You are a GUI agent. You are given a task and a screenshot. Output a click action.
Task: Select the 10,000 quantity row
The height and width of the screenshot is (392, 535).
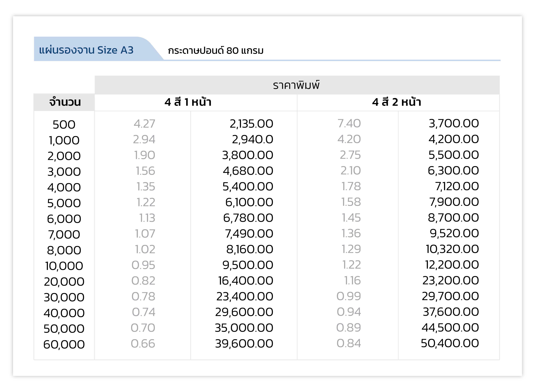pyautogui.click(x=64, y=266)
